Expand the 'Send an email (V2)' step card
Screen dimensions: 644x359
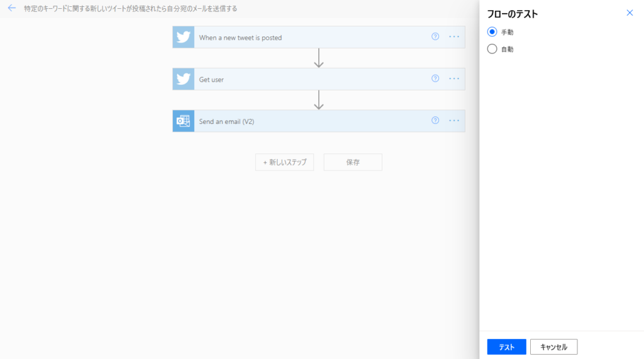[x=319, y=121]
